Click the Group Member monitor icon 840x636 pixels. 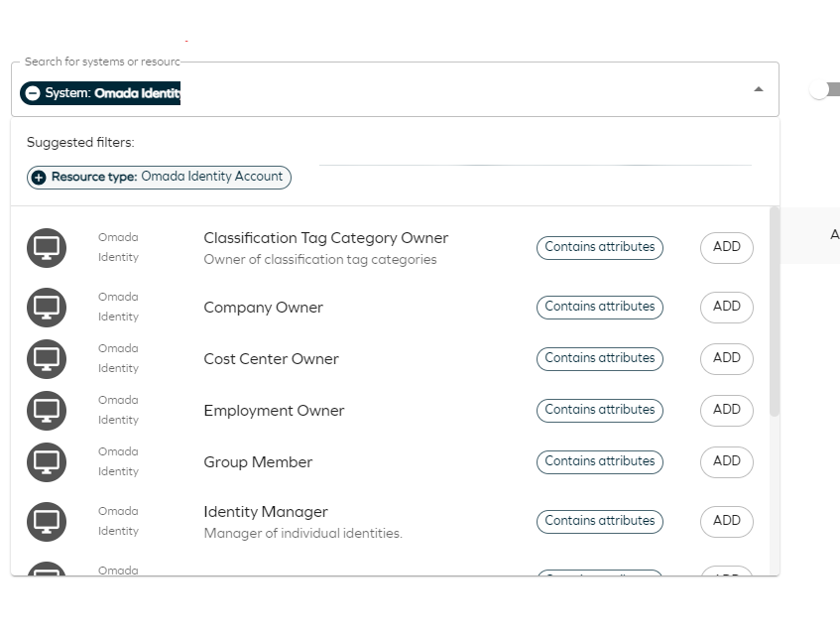(47, 461)
